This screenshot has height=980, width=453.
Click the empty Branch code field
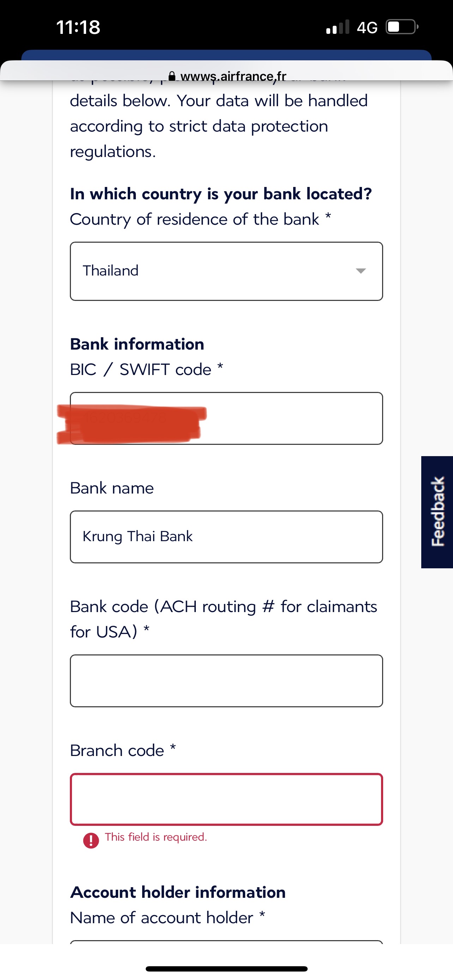[226, 799]
